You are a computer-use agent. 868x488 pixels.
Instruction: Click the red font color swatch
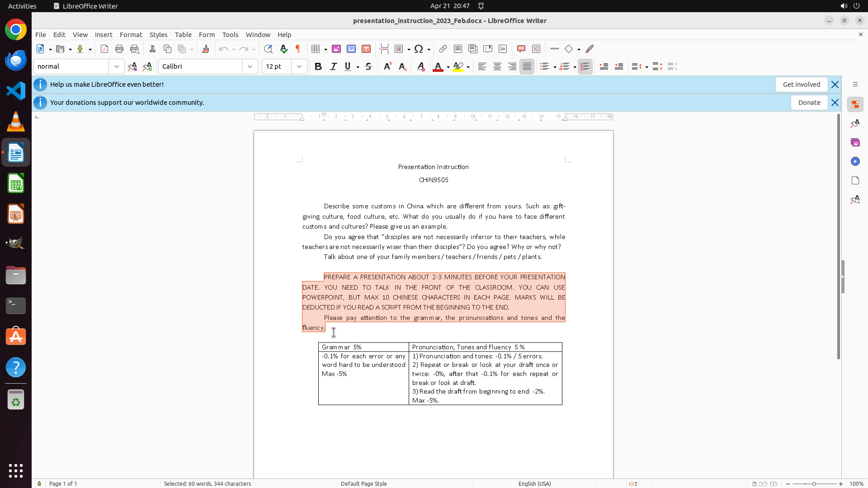[x=438, y=67]
